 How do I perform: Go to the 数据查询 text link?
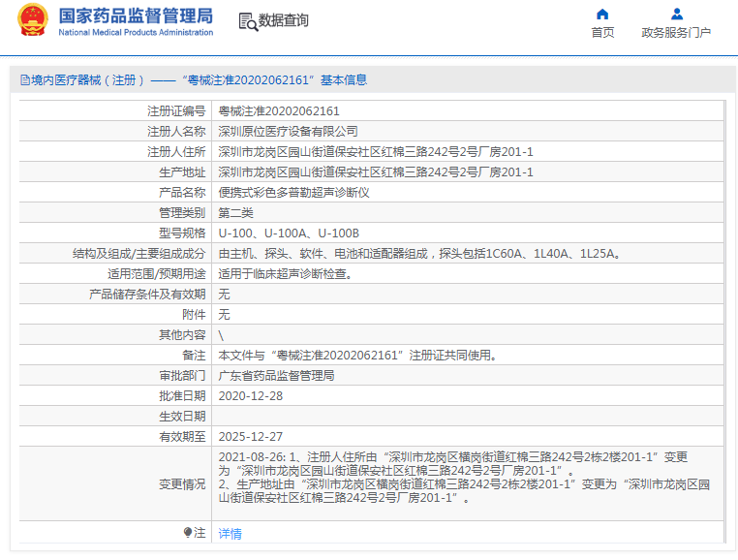[x=284, y=20]
